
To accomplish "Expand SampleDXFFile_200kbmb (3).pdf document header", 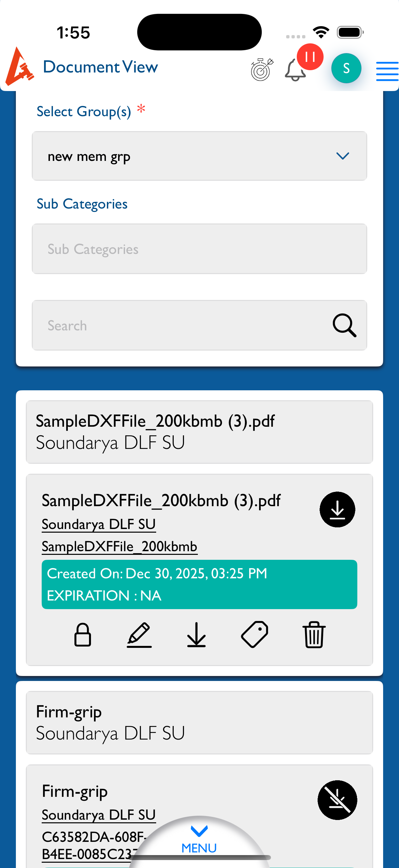I will 199,432.
